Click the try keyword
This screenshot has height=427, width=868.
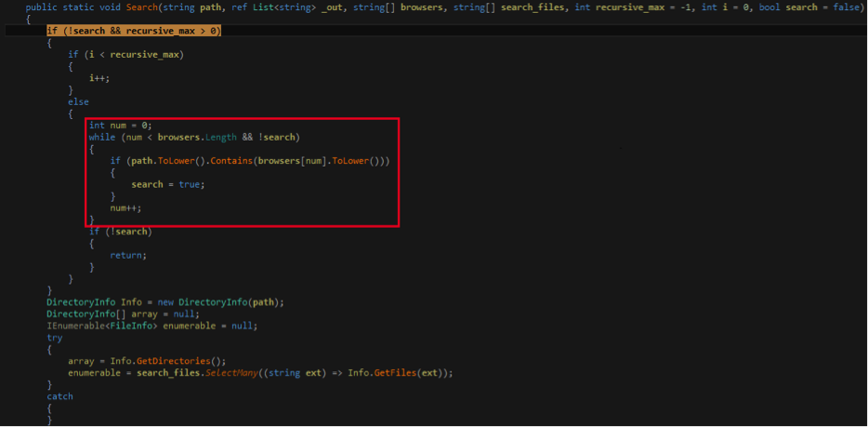54,338
